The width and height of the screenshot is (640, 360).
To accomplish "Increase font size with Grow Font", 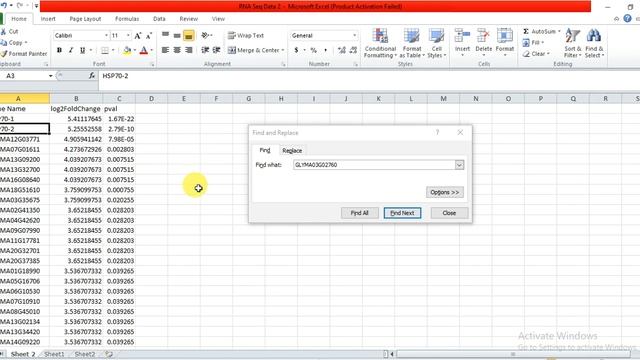I will pyautogui.click(x=138, y=36).
